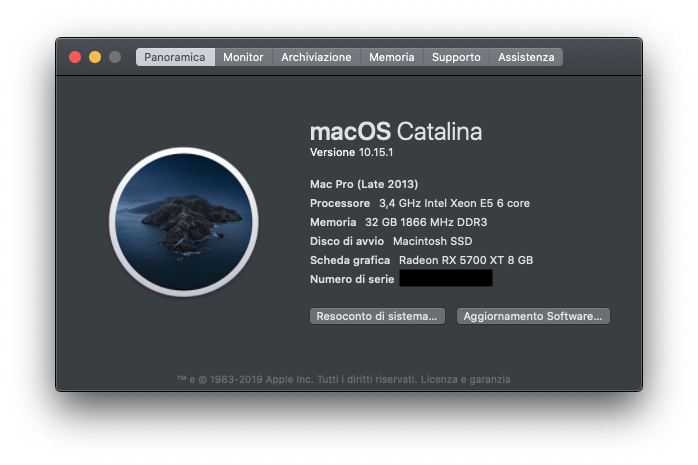
Task: Click the Processore label
Action: 340,203
